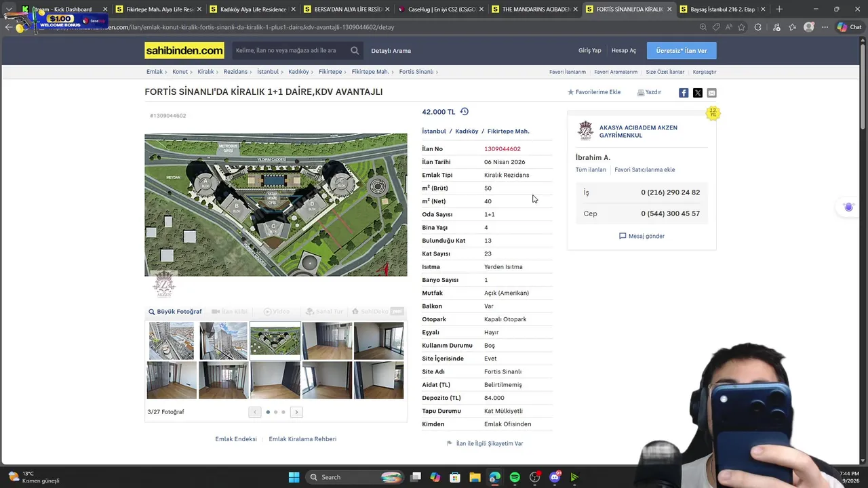Open Copilot from the taskbar
This screenshot has width=868, height=488.
coord(435,477)
